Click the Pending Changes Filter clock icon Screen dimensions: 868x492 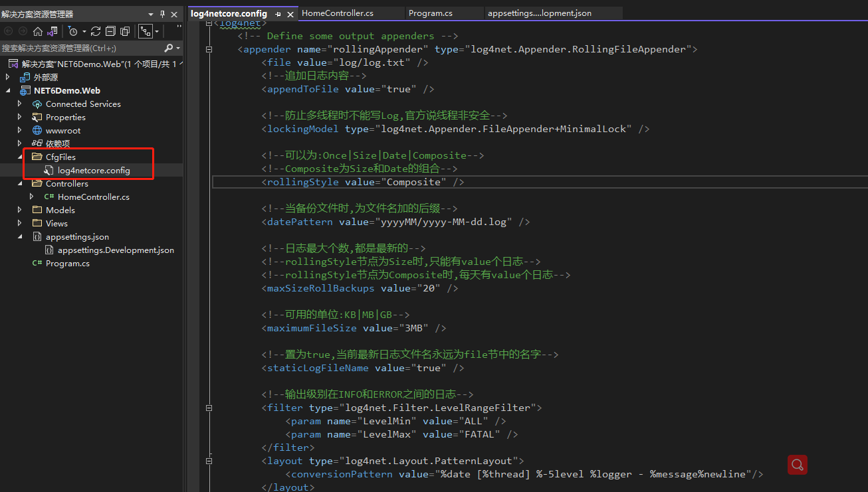pyautogui.click(x=73, y=31)
